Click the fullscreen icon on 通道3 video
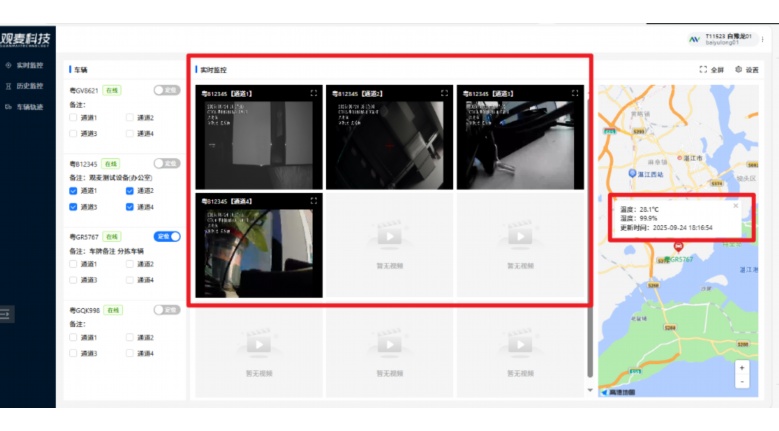The image size is (779, 431). click(x=575, y=93)
